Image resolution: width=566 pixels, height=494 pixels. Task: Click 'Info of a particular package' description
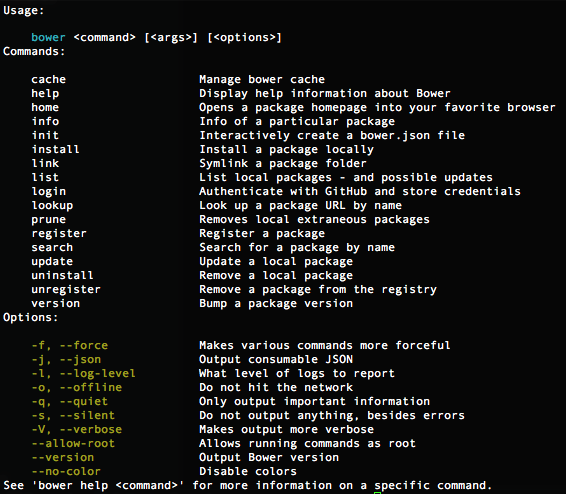297,122
